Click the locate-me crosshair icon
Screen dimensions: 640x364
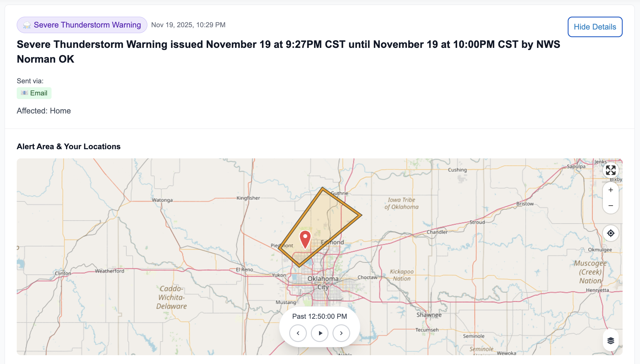610,233
